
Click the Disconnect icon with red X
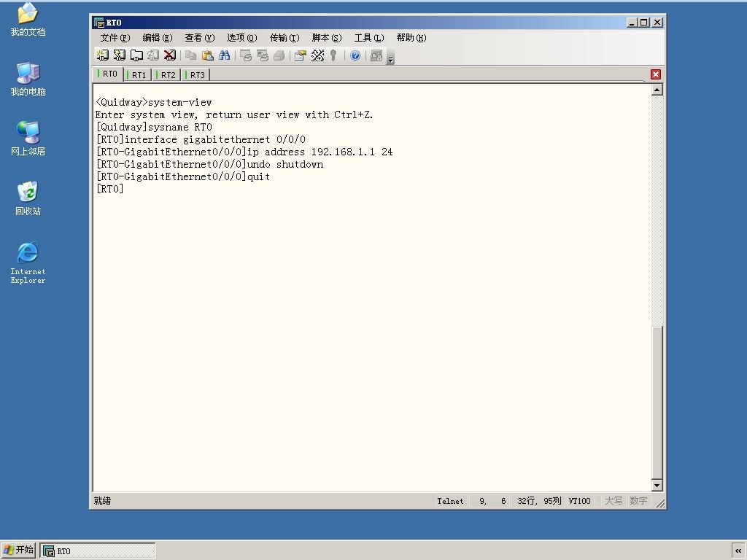click(170, 55)
